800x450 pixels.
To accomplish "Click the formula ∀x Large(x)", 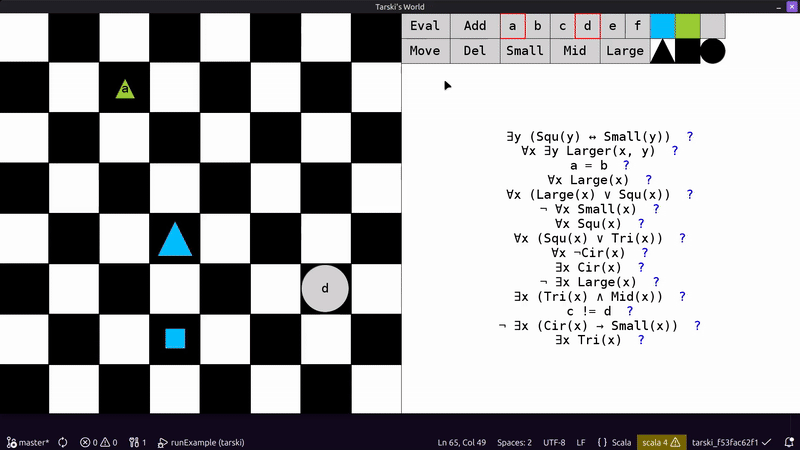I will click(593, 180).
